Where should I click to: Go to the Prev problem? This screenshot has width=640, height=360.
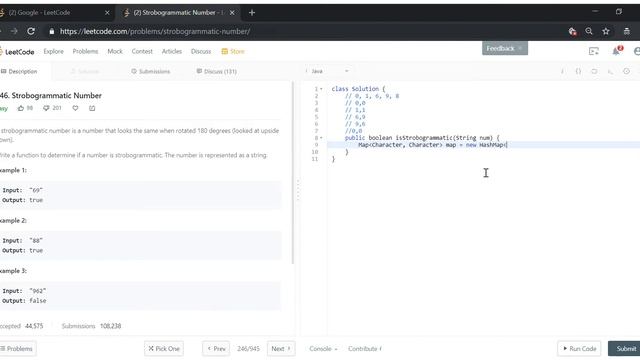216,349
